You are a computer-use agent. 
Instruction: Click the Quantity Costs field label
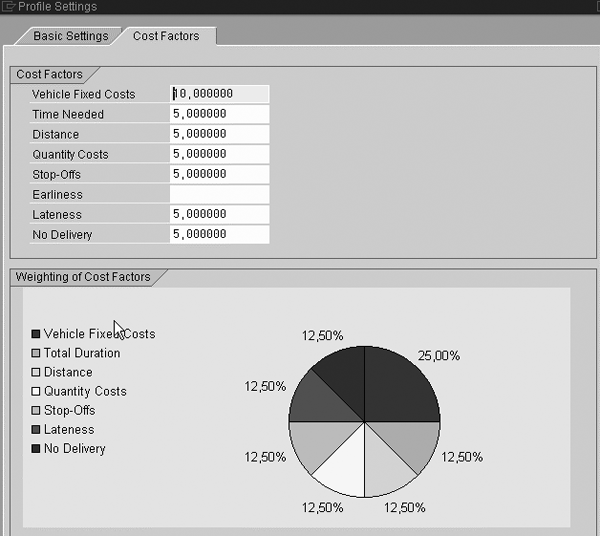click(70, 155)
